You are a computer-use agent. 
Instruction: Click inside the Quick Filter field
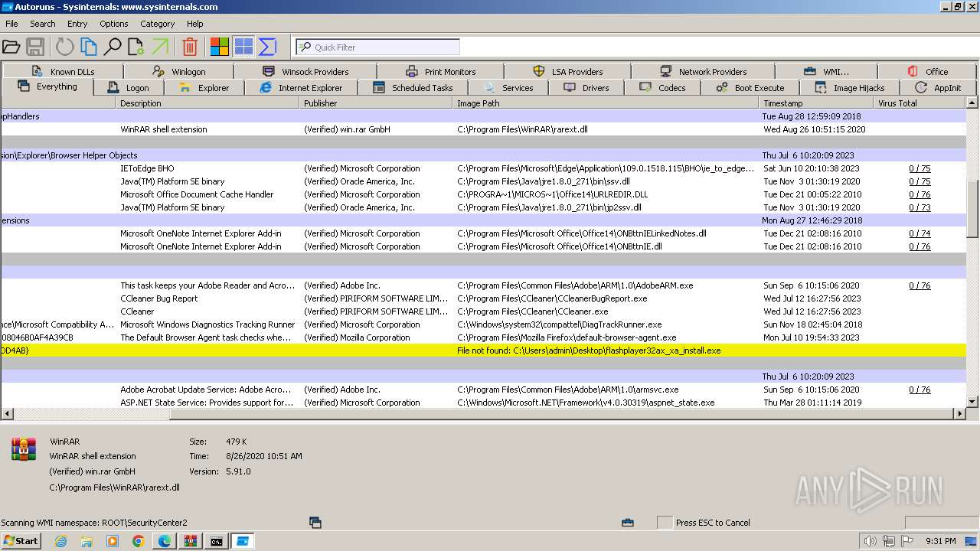(377, 47)
